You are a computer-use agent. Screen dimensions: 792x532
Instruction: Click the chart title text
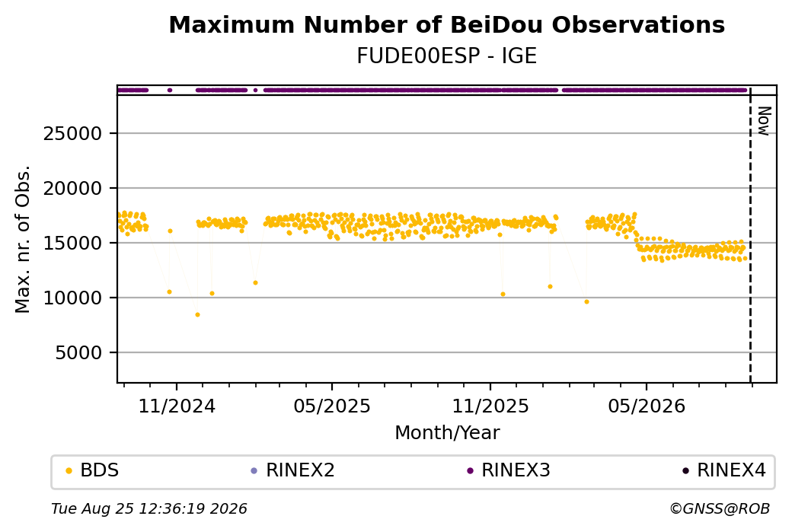446,24
